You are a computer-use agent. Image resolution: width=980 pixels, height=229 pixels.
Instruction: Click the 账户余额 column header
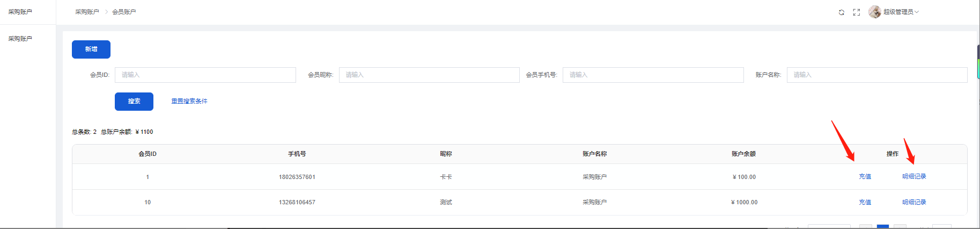point(743,154)
